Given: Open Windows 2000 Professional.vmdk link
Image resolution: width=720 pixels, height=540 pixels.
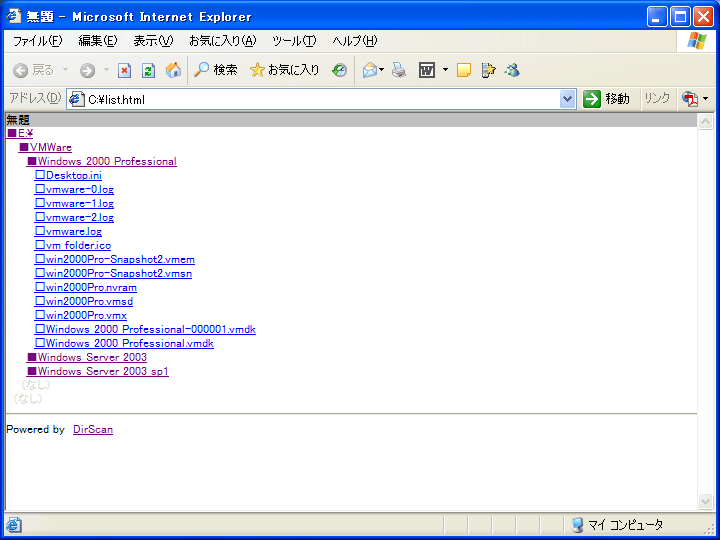Looking at the screenshot, I should point(124,343).
